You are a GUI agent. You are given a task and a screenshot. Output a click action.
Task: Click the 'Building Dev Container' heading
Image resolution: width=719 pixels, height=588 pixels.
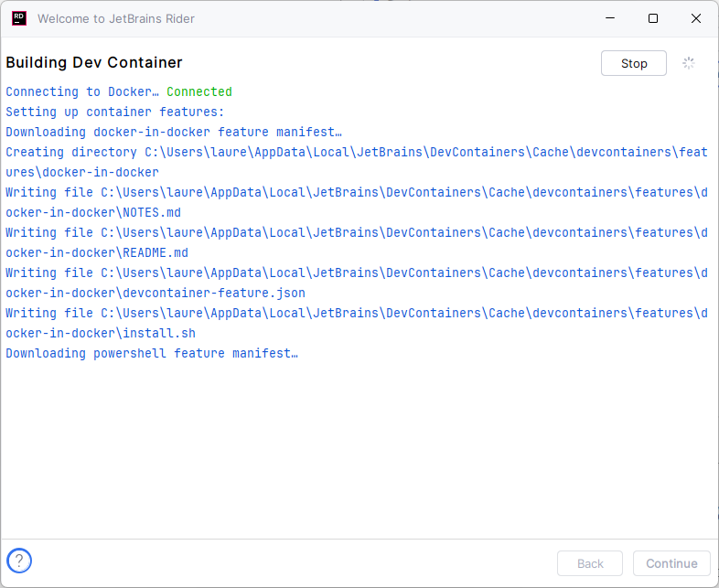[x=94, y=62]
